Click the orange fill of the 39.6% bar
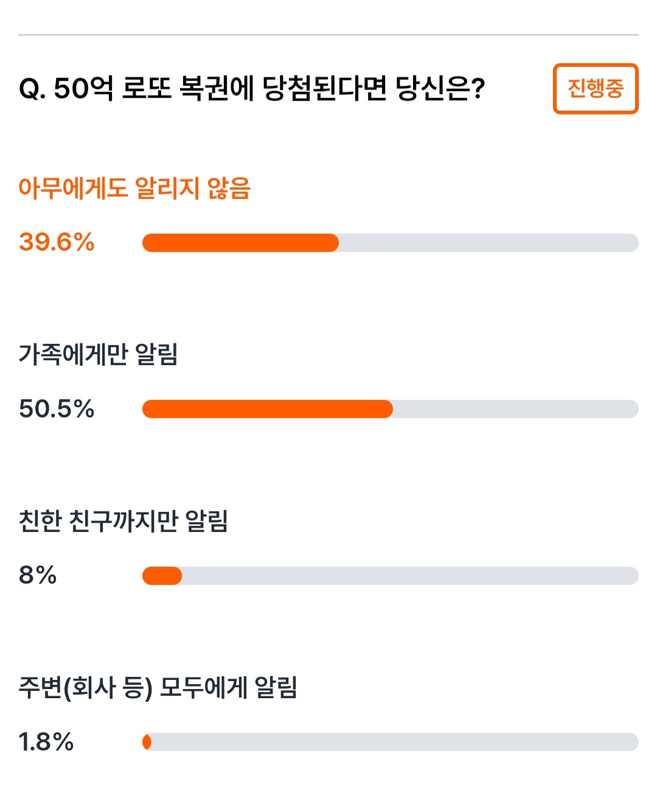 coord(240,243)
